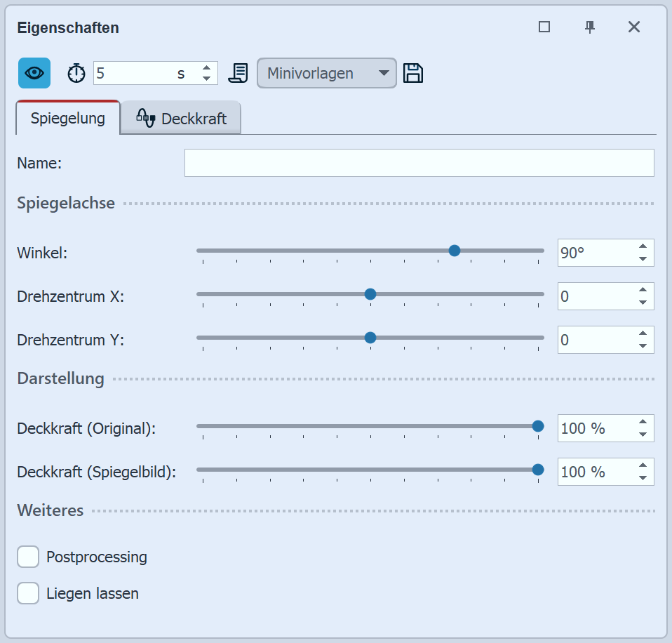Toggle the eye preview icon

(x=34, y=73)
